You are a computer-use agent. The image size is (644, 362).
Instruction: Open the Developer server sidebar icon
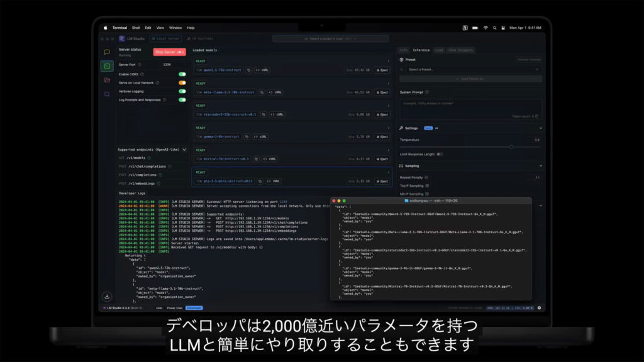pyautogui.click(x=107, y=66)
